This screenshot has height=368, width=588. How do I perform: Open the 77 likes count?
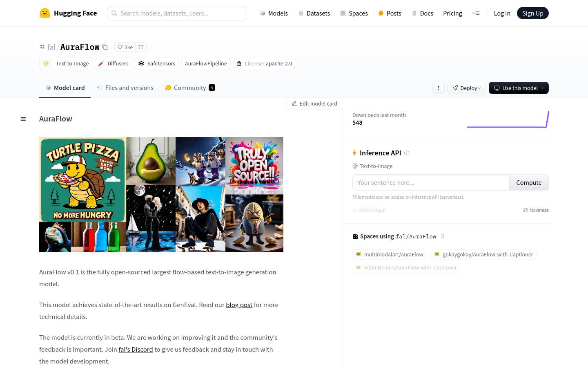coord(141,47)
